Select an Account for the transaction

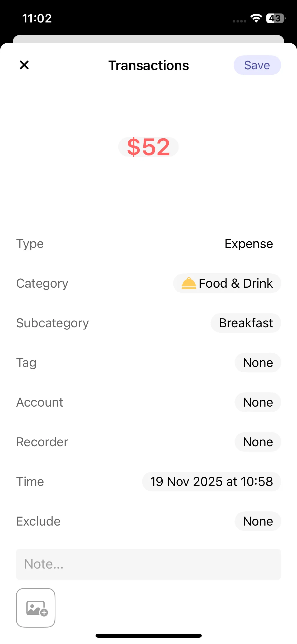point(258,402)
